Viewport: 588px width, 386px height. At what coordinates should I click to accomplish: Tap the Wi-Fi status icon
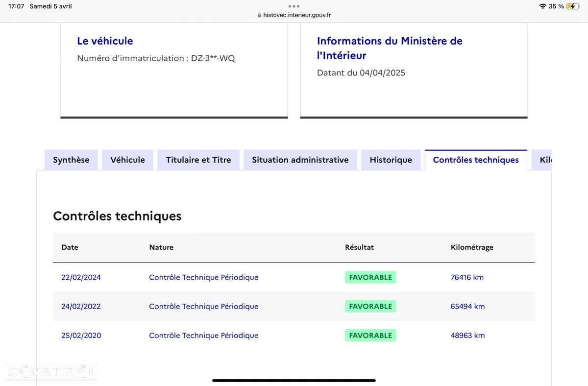[x=542, y=6]
